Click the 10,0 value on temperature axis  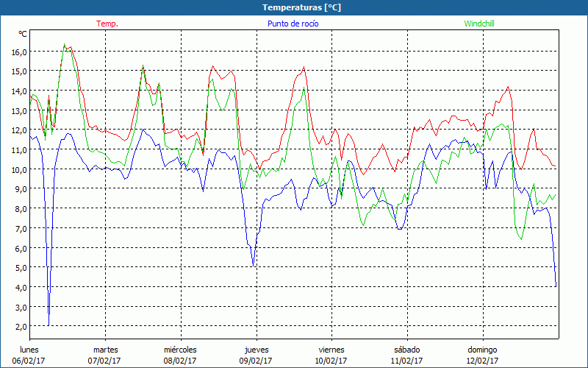(x=18, y=169)
